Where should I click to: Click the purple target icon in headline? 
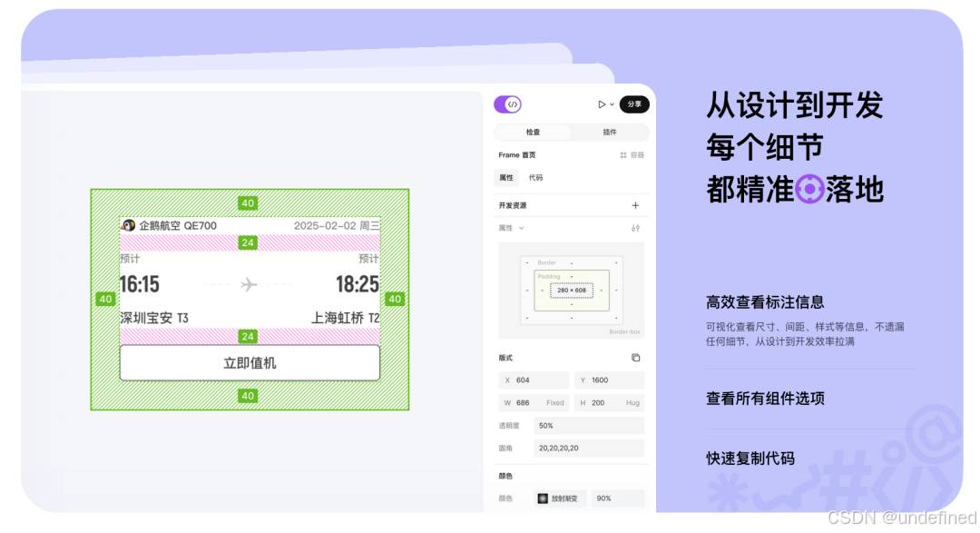[x=809, y=189]
